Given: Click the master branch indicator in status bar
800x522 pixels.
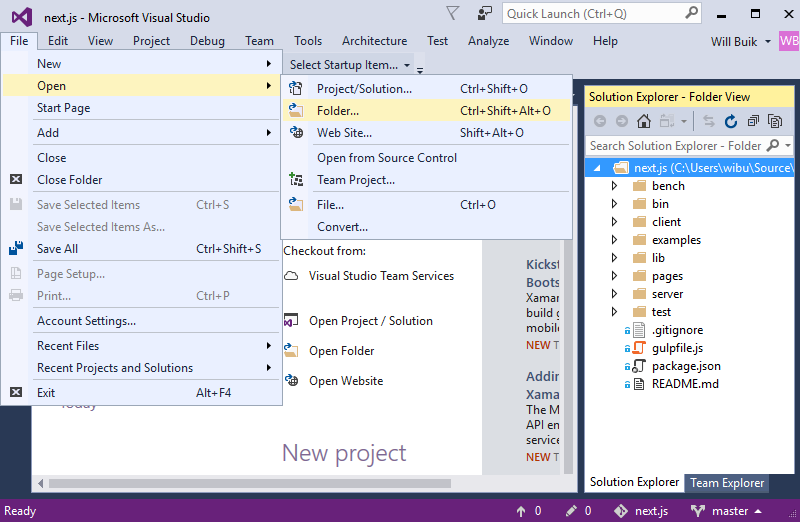Looking at the screenshot, I should coord(727,511).
